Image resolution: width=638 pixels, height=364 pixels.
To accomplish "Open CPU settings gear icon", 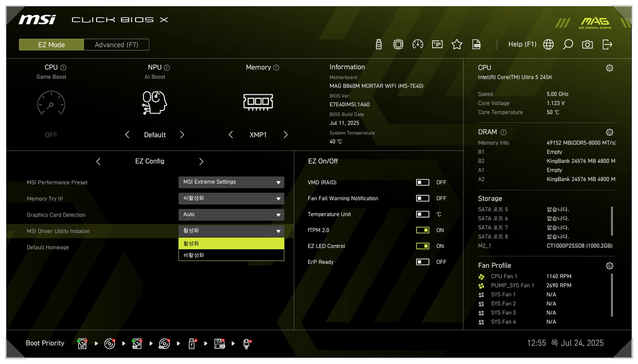I will point(609,68).
